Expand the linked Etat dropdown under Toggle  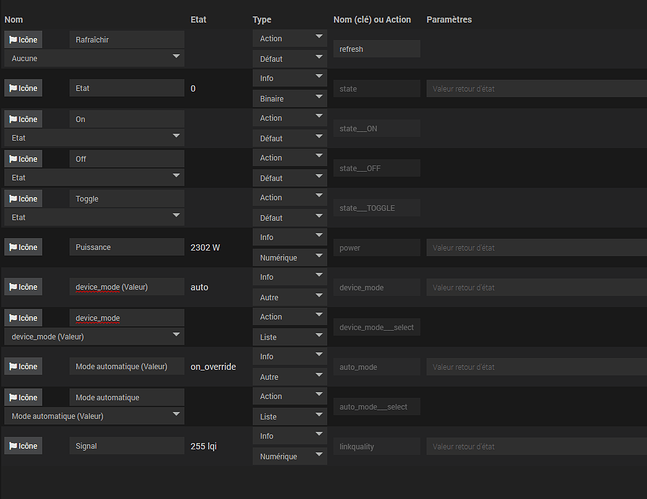[x=94, y=217]
